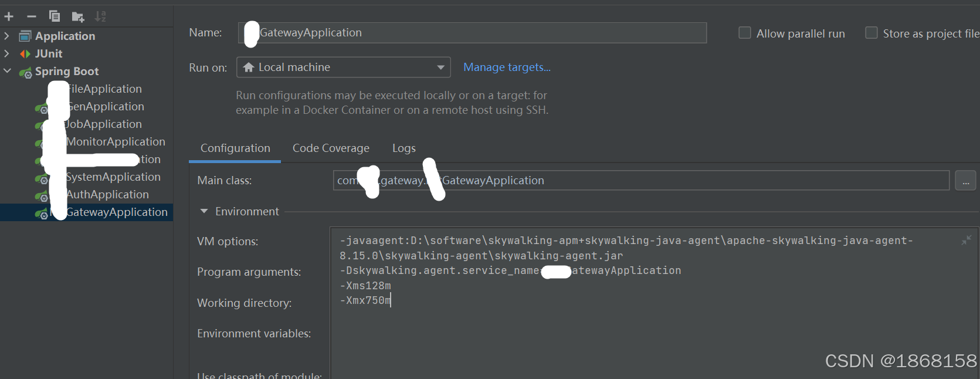Click the home icon in Run on dropdown
The width and height of the screenshot is (980, 379).
tap(249, 67)
